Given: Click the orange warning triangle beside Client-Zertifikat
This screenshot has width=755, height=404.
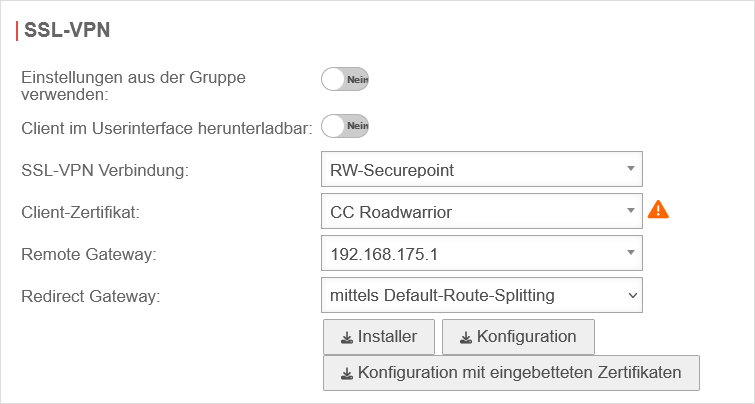Looking at the screenshot, I should (658, 210).
